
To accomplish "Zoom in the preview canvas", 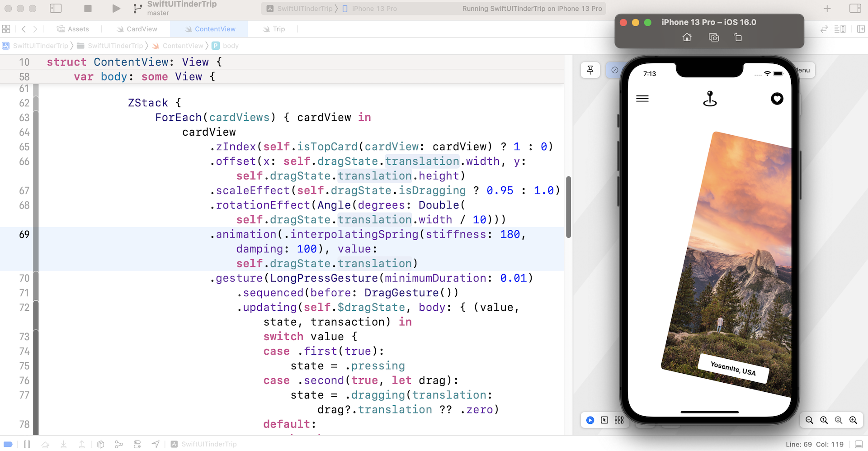I will (x=853, y=420).
